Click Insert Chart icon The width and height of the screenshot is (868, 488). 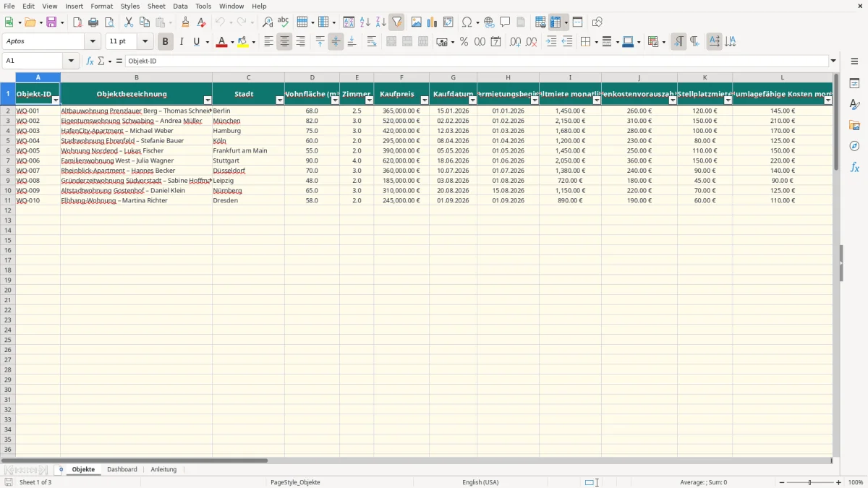pyautogui.click(x=433, y=22)
